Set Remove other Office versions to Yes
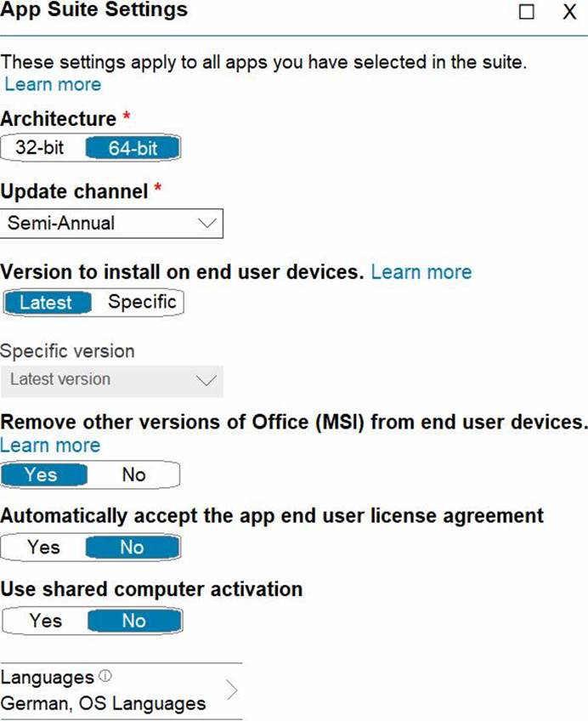 pos(41,474)
